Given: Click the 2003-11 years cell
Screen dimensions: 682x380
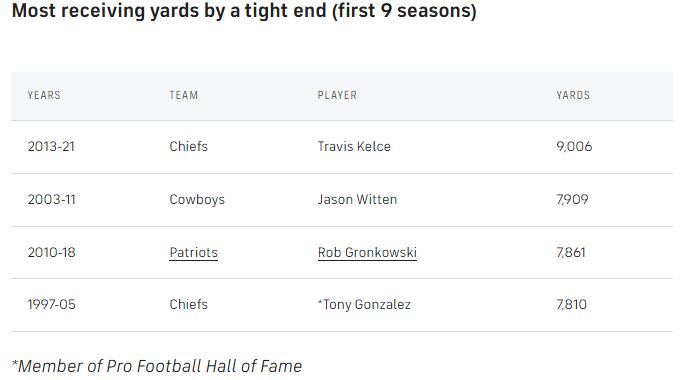Looking at the screenshot, I should pos(51,200).
